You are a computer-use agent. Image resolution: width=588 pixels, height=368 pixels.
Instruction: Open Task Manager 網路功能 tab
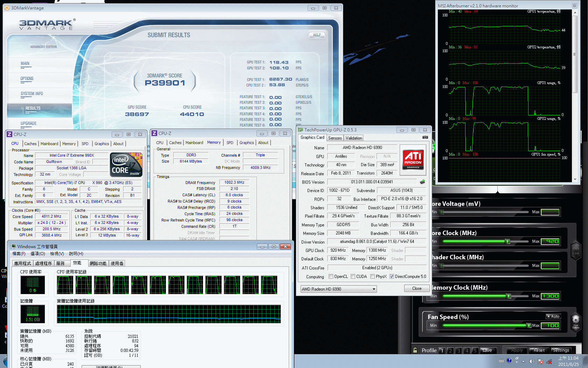[98, 264]
